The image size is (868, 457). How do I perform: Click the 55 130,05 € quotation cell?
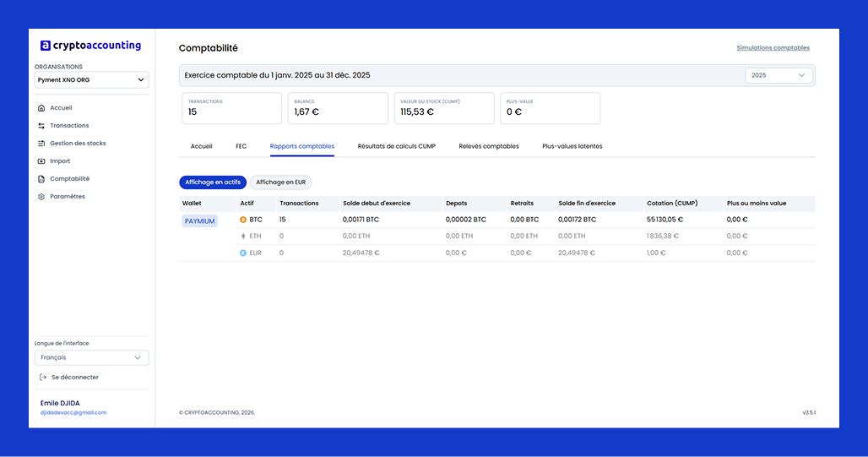click(665, 220)
